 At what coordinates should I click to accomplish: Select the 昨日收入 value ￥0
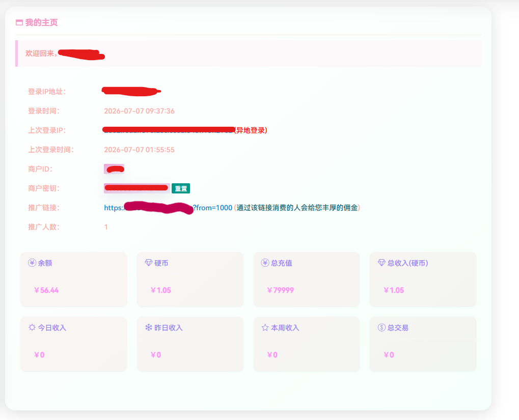tap(155, 355)
